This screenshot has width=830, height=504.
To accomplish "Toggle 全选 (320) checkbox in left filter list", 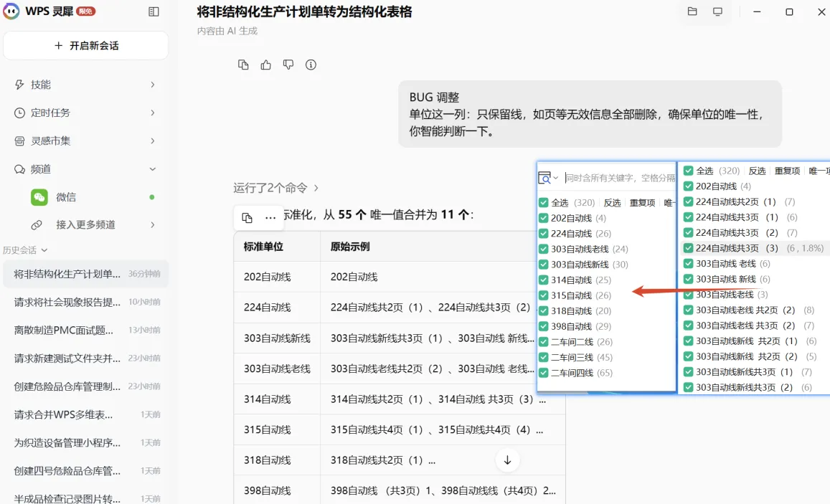I will (x=543, y=203).
